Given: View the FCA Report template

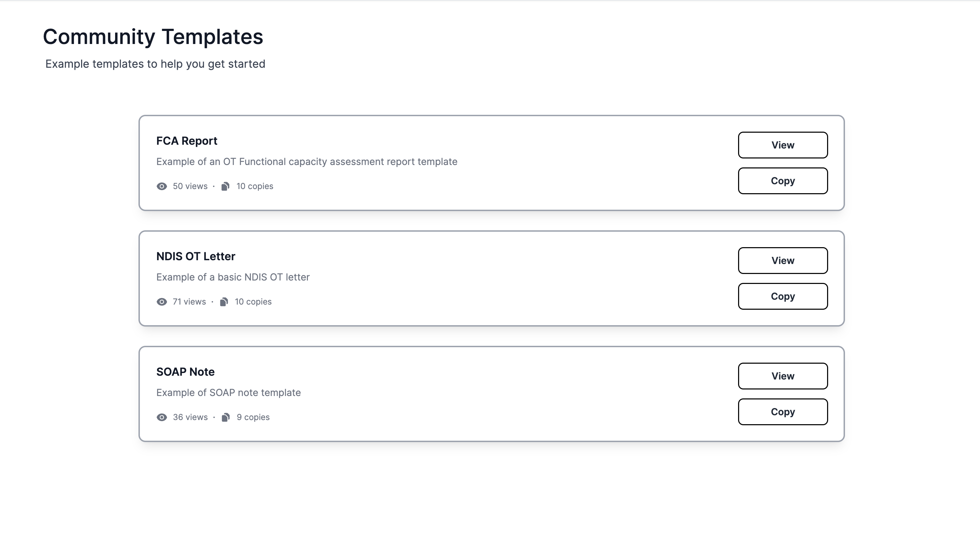Looking at the screenshot, I should [x=782, y=145].
